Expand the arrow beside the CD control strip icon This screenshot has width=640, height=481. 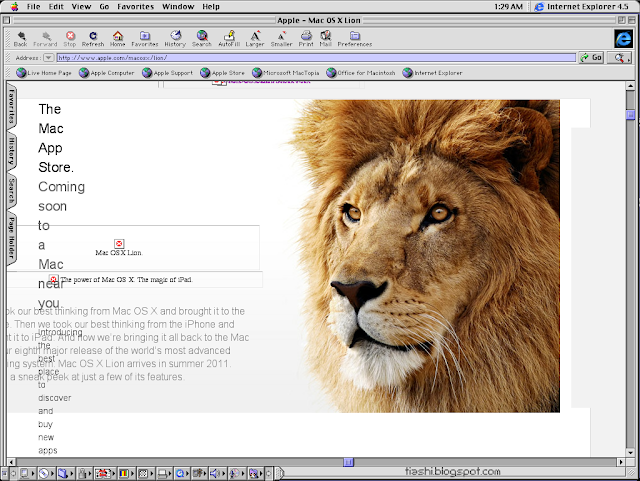pyautogui.click(x=52, y=474)
